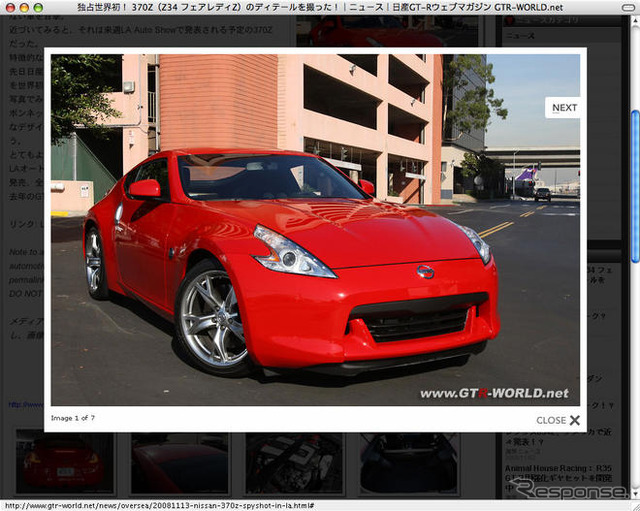Viewport: 640px width, 511px height.
Task: Open the engine bay thumbnail
Action: pos(294,463)
